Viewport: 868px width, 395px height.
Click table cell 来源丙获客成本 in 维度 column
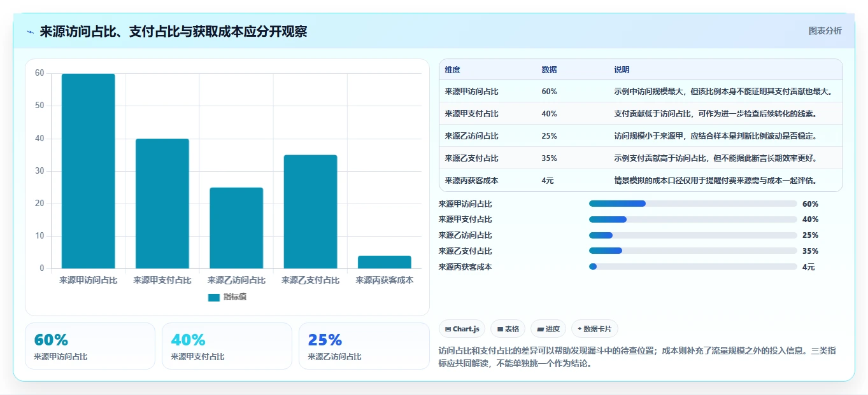471,181
